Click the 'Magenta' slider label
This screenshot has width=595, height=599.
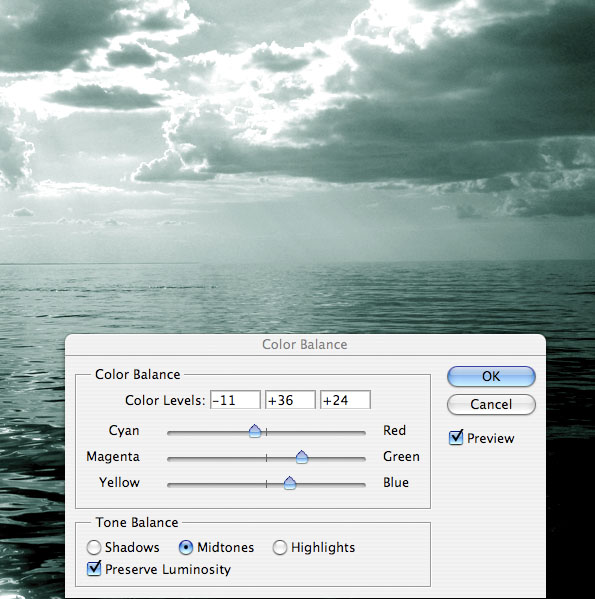tap(113, 457)
